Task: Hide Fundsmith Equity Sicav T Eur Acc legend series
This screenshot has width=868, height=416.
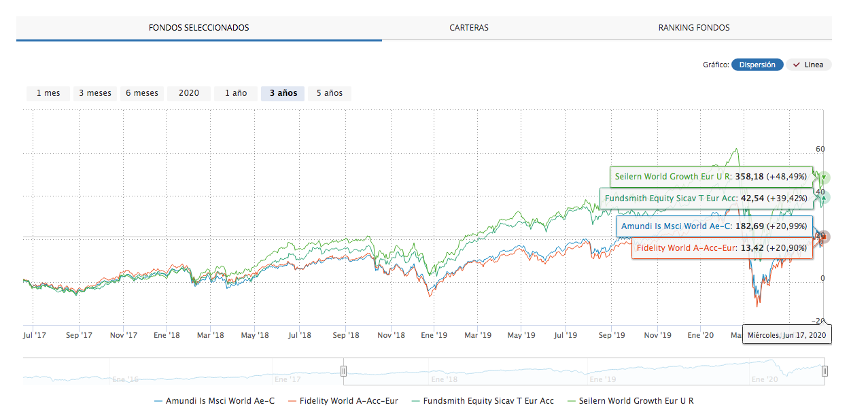Action: (482, 401)
